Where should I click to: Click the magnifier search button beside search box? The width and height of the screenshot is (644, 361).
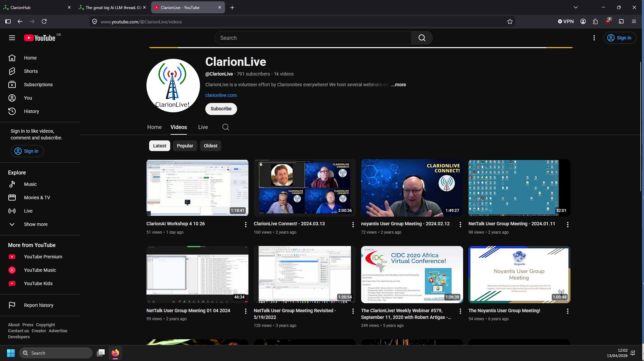[422, 38]
